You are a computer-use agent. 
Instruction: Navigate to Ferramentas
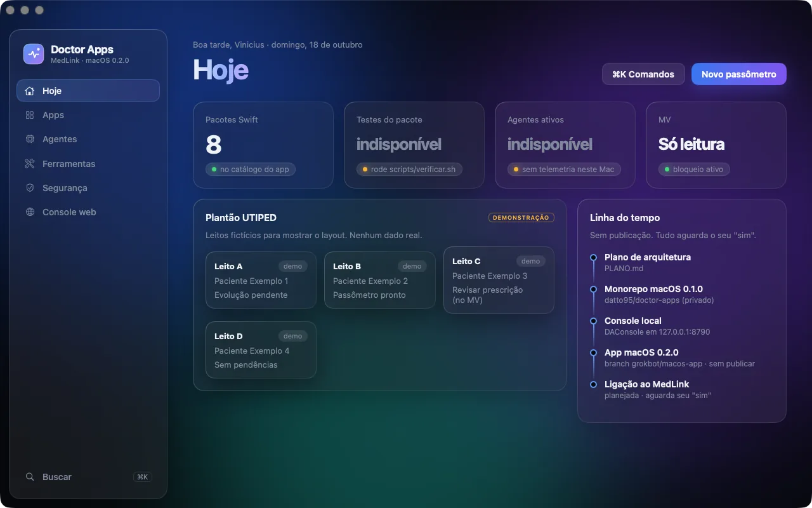pyautogui.click(x=88, y=164)
